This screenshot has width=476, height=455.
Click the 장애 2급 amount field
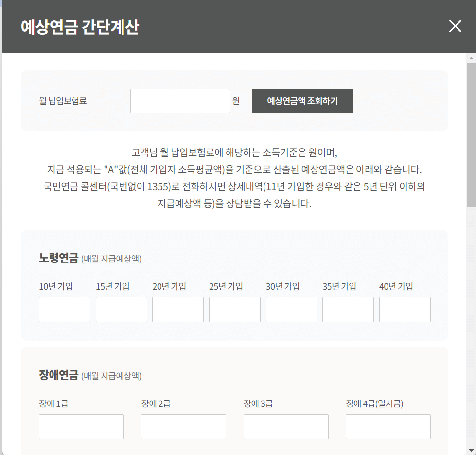[183, 427]
